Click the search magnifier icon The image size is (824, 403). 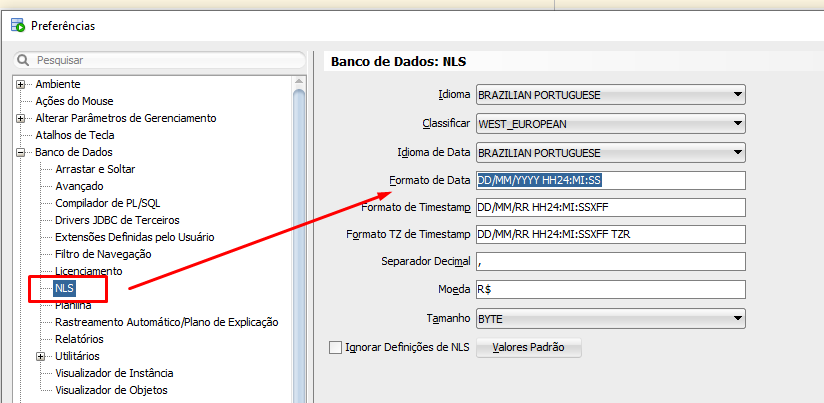[x=23, y=60]
